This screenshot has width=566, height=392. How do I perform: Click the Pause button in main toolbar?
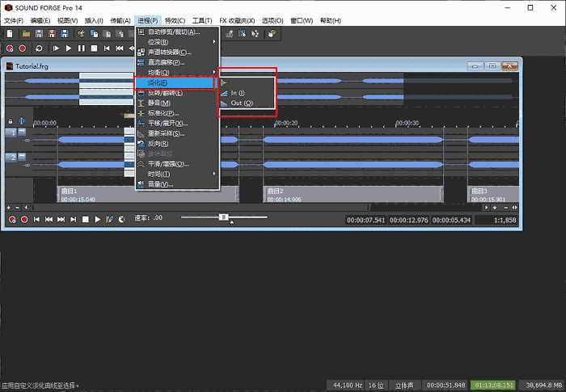point(82,48)
